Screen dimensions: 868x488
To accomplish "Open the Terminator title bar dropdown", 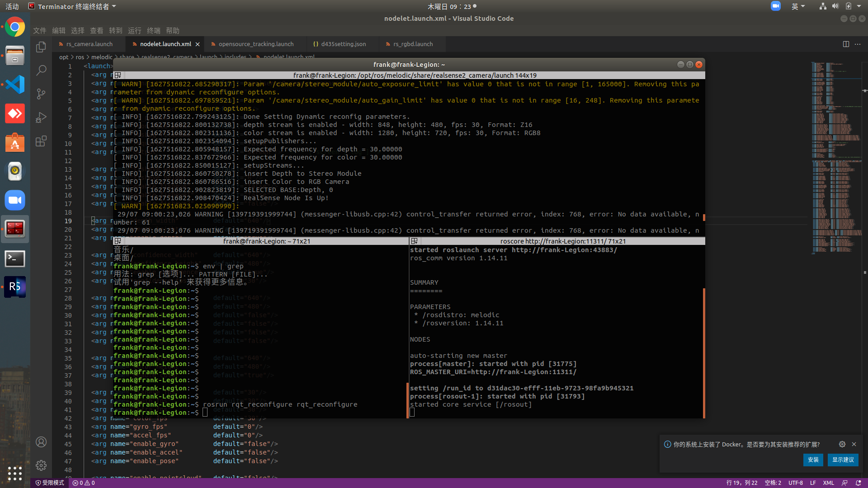I will [x=114, y=7].
